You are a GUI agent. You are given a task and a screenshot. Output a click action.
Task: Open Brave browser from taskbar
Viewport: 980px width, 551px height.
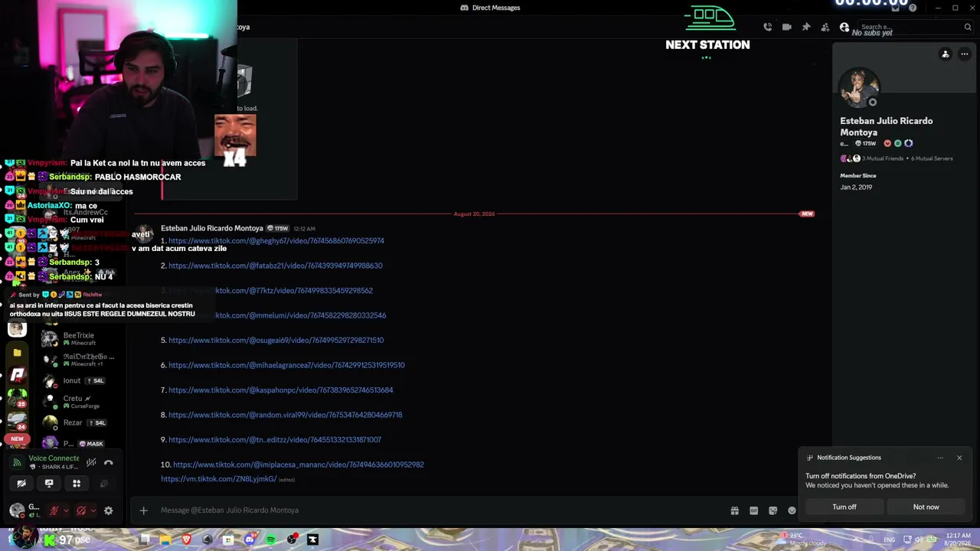point(187,540)
